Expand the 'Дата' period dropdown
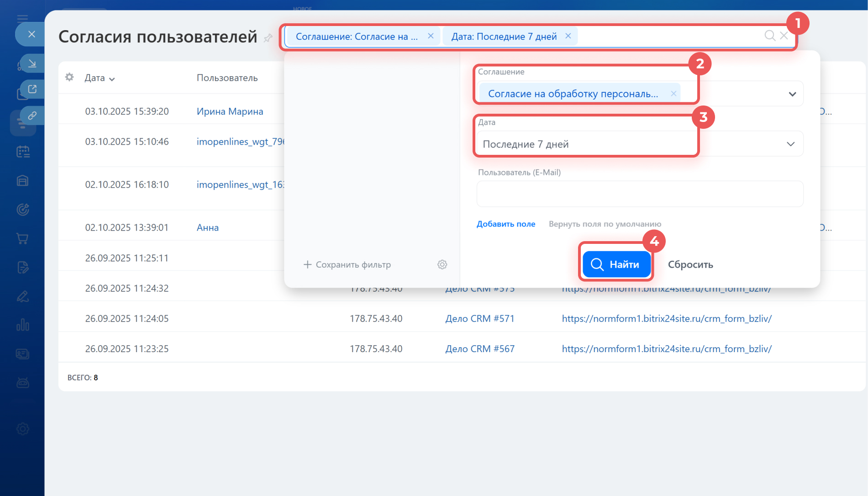The width and height of the screenshot is (868, 496). click(x=790, y=144)
